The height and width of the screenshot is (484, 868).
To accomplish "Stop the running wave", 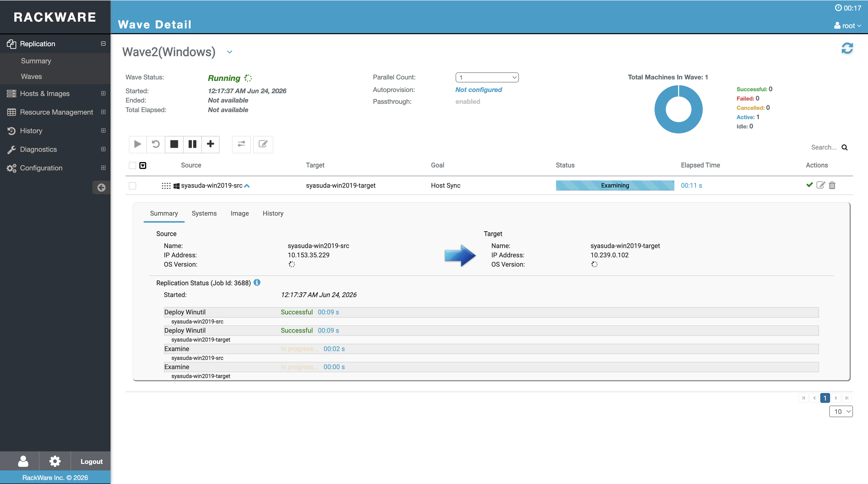I will point(174,144).
